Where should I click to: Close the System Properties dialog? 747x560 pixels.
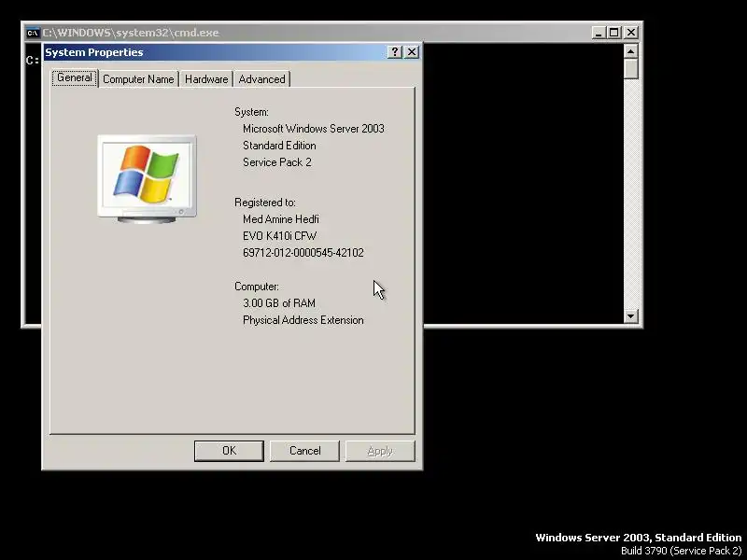tap(412, 52)
